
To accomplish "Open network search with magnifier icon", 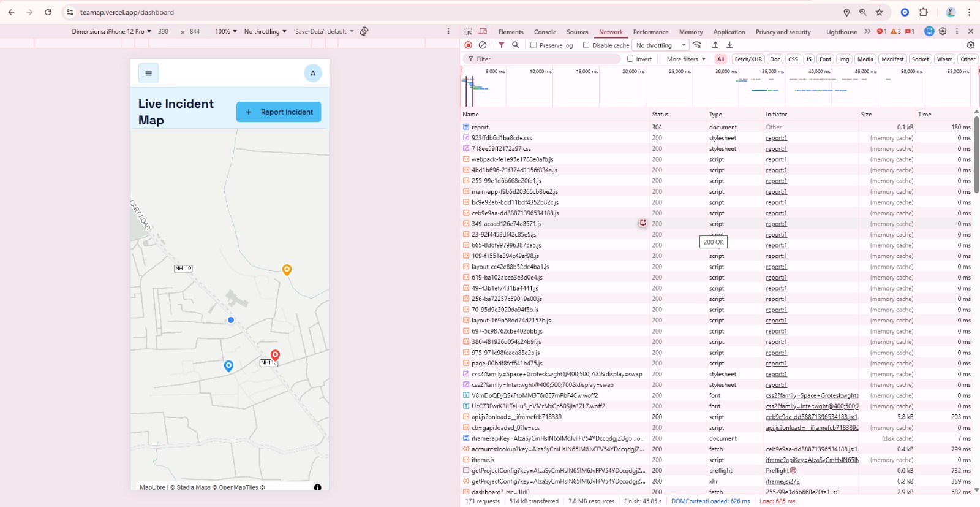I will pos(516,45).
